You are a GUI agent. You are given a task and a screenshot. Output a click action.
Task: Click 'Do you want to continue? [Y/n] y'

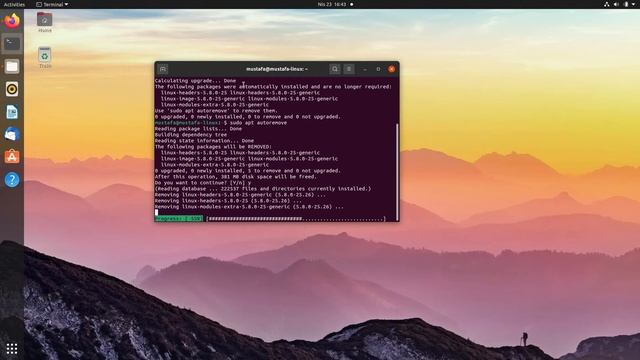203,183
